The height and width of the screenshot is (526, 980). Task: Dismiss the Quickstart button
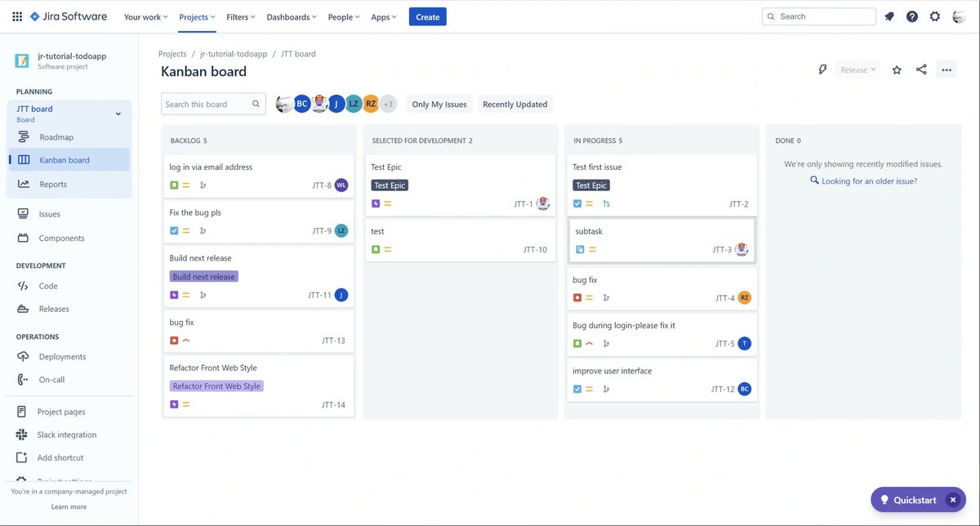(951, 500)
